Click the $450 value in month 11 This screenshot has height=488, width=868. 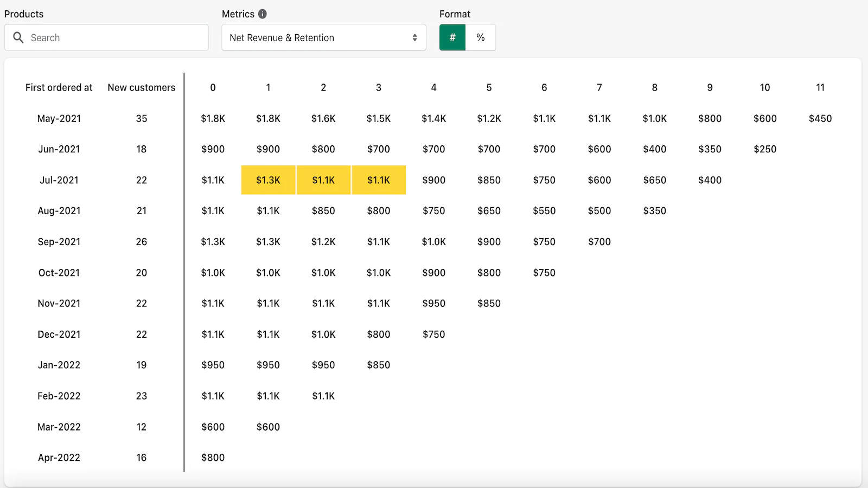[x=820, y=118]
